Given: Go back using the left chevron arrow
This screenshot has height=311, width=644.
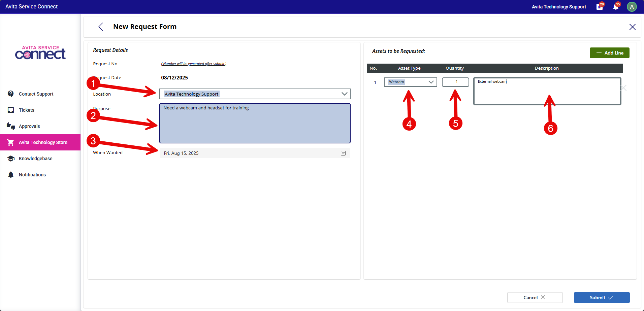Looking at the screenshot, I should (100, 27).
